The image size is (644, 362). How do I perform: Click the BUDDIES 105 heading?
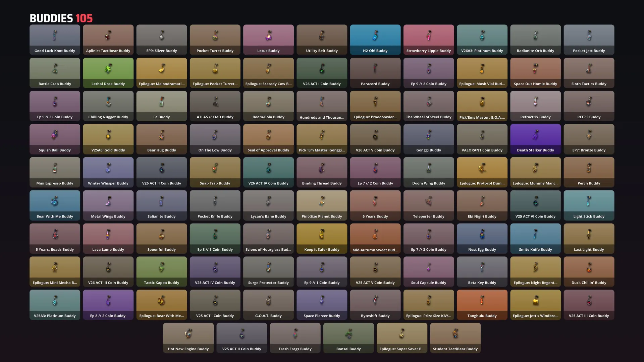pos(61,18)
